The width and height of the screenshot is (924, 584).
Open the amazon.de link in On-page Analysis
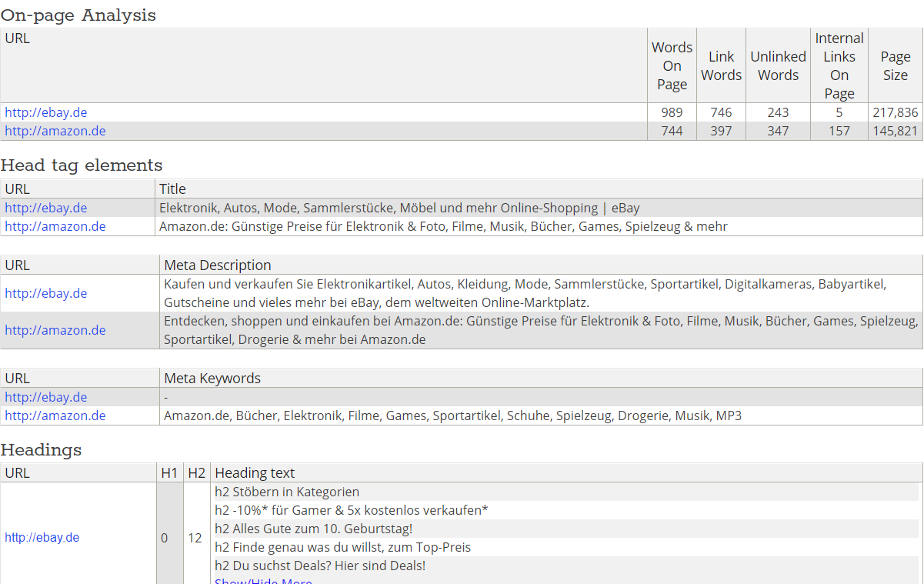tap(55, 131)
